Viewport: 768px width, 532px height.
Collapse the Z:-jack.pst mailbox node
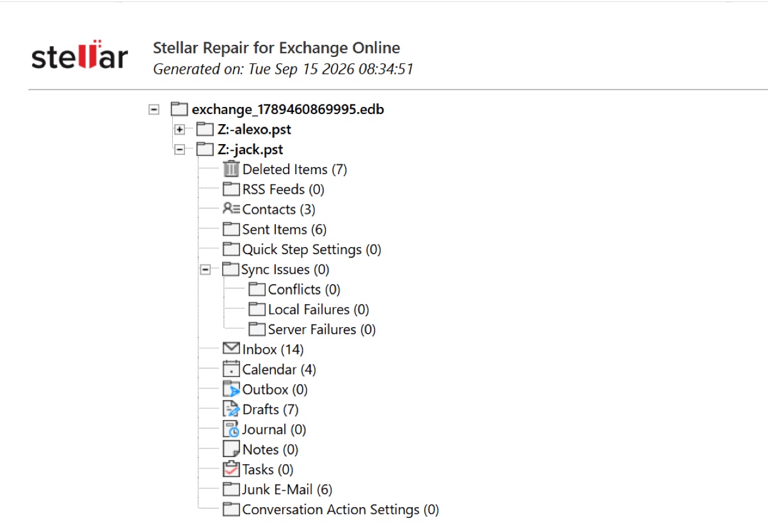180,150
